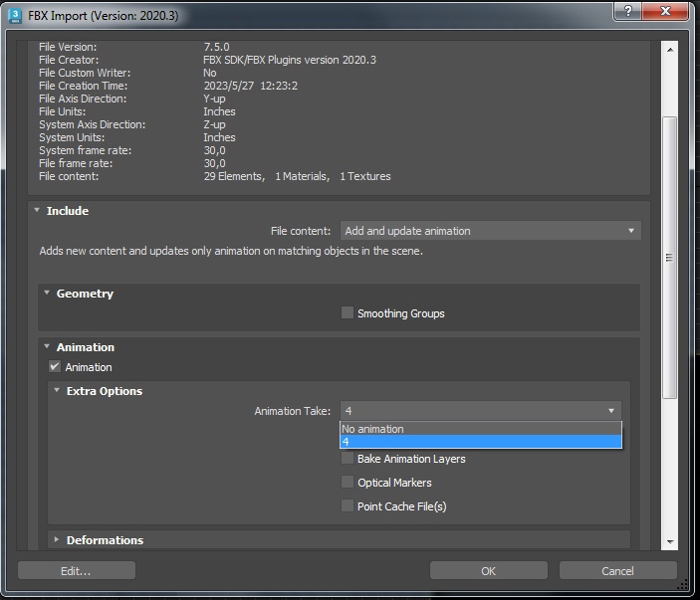
Task: Click the 'File Units:' label
Action: point(62,111)
